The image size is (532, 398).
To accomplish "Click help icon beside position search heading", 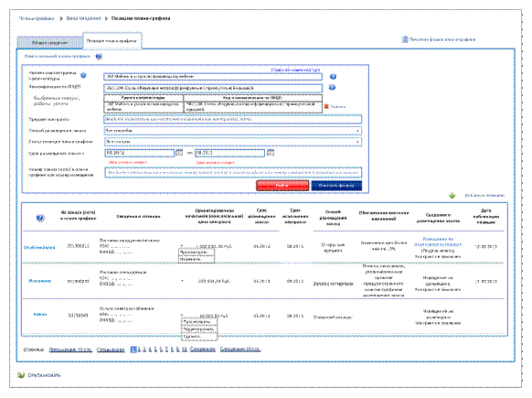I will pyautogui.click(x=99, y=57).
